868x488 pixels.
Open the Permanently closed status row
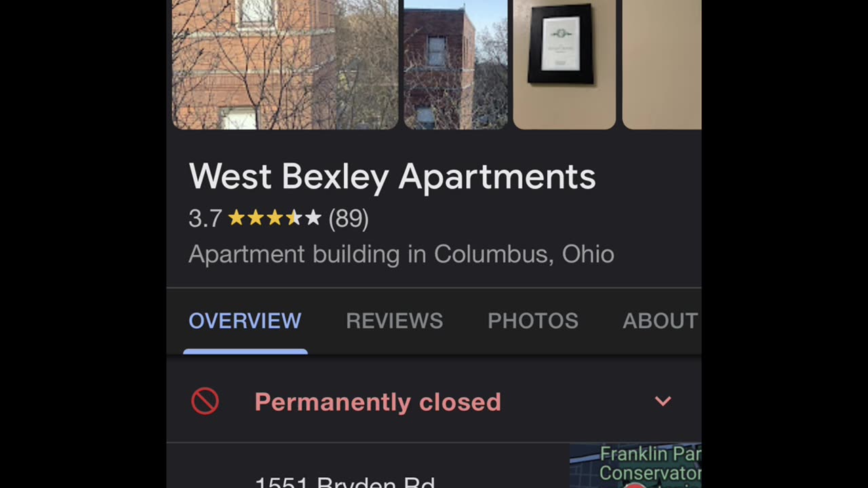pos(434,401)
